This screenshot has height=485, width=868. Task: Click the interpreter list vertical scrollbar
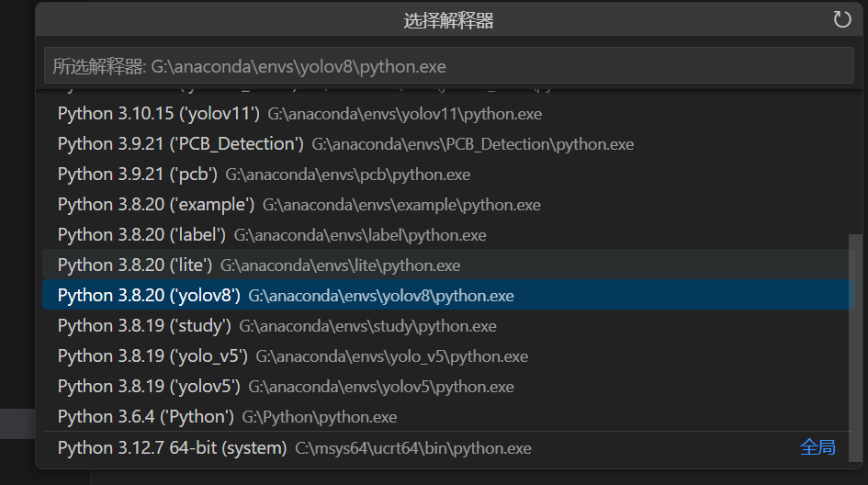click(855, 348)
